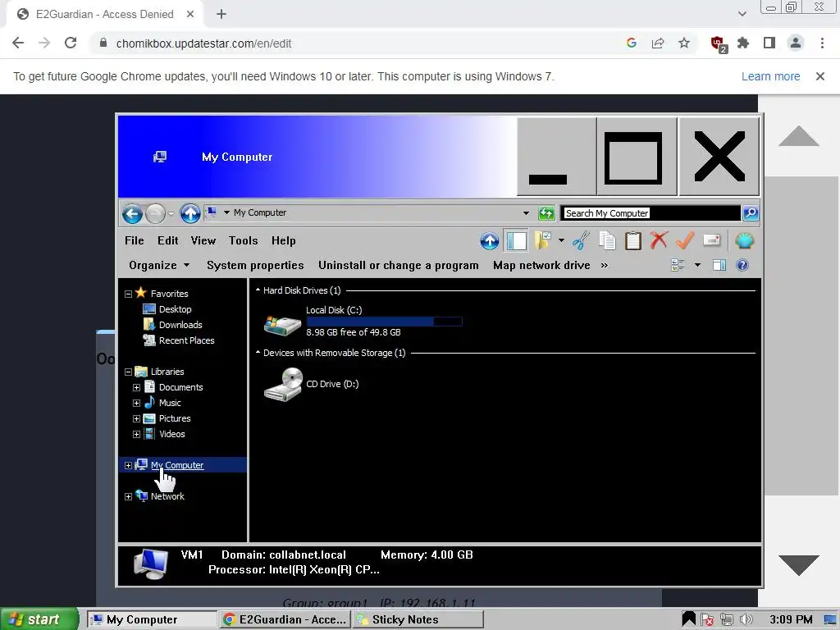
Task: Collapse the Libraries tree node
Action: coord(128,372)
